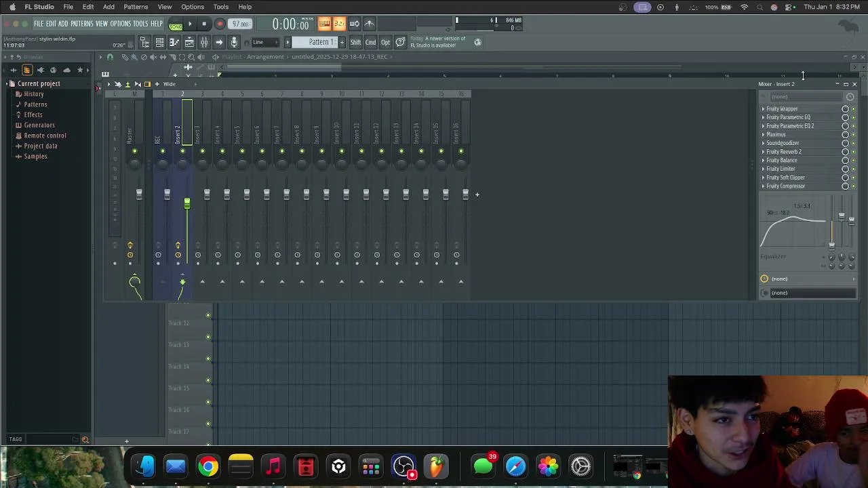Open the File menu in the mac menu bar
The height and width of the screenshot is (488, 868).
68,7
